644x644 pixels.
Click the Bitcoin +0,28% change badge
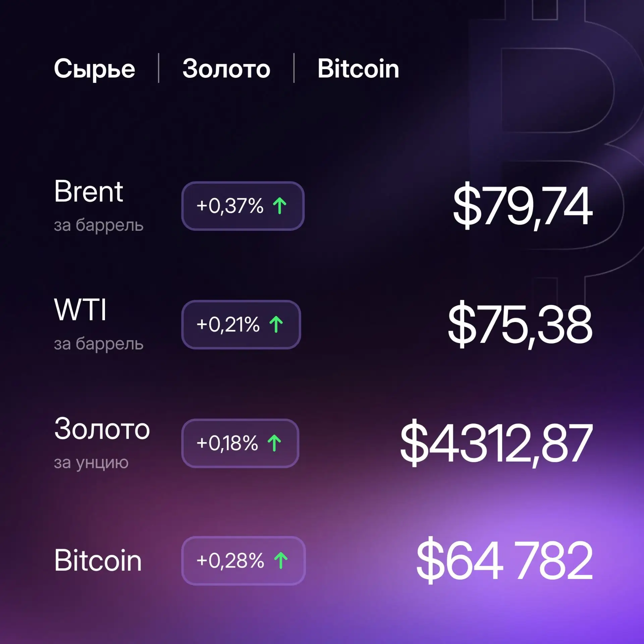tap(244, 560)
